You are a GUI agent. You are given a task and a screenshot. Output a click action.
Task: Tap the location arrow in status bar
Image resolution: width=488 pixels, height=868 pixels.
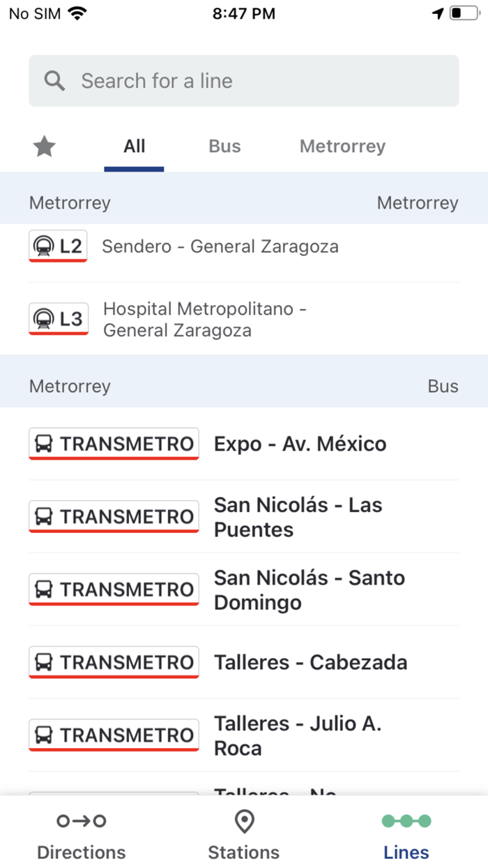tap(438, 13)
